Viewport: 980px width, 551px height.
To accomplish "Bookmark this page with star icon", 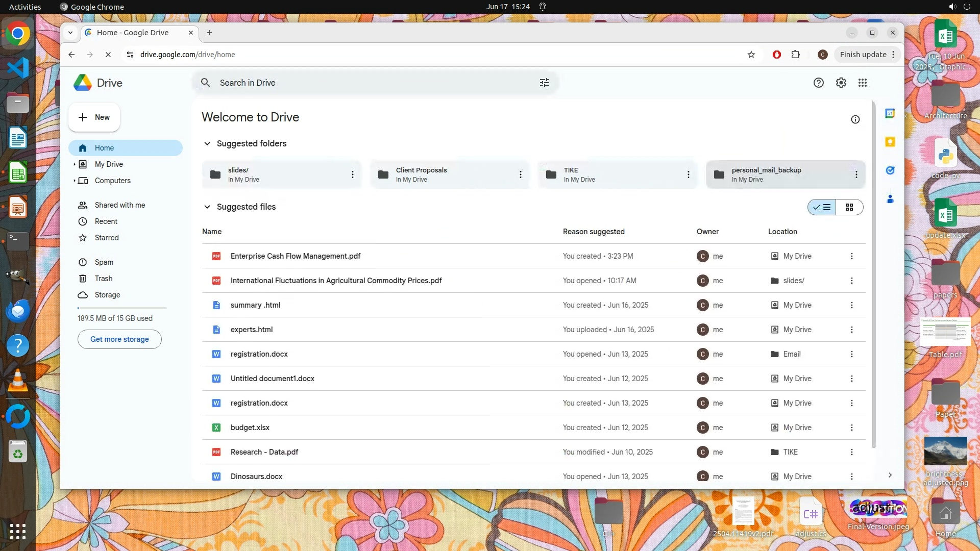I will pyautogui.click(x=751, y=55).
